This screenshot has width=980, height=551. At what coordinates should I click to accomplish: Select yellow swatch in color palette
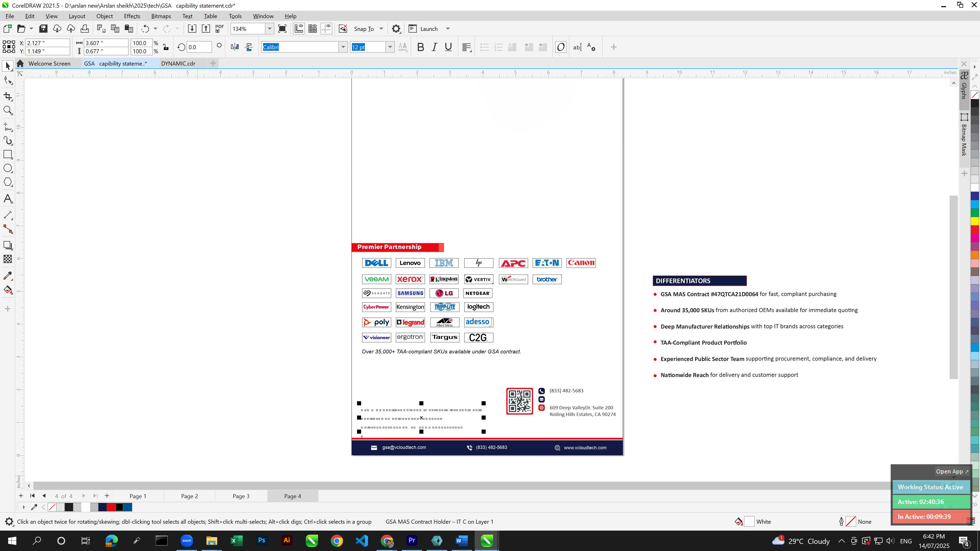coord(975,221)
